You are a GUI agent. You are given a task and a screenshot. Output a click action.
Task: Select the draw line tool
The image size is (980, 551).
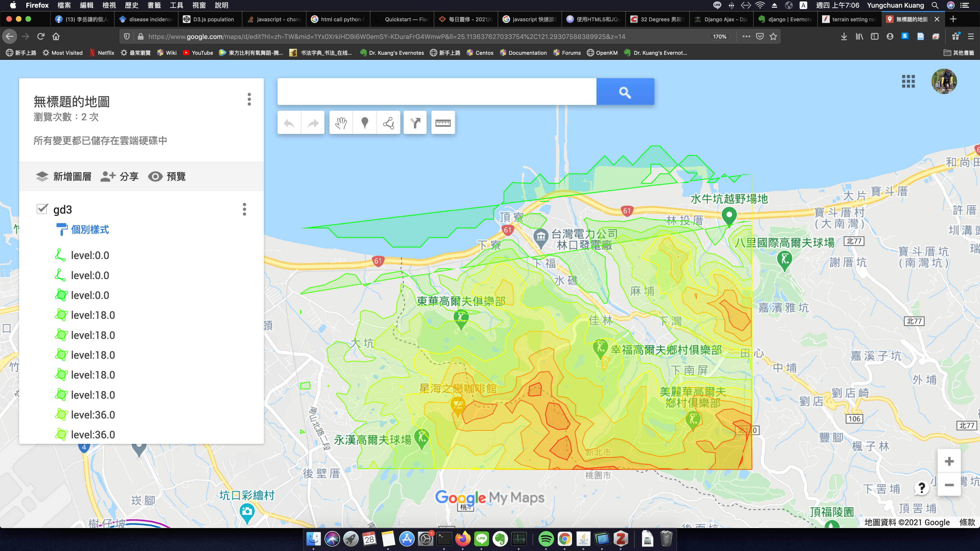tap(388, 123)
